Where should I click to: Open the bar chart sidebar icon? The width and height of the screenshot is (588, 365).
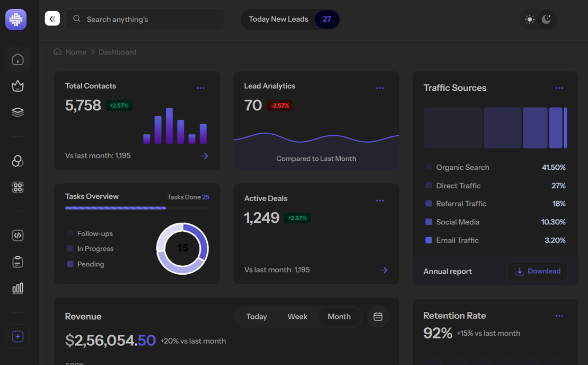click(17, 288)
